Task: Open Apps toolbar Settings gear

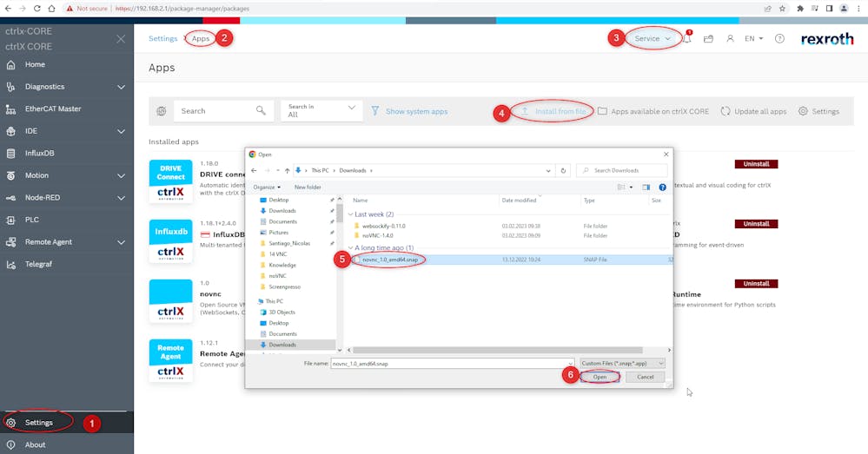Action: pos(818,111)
